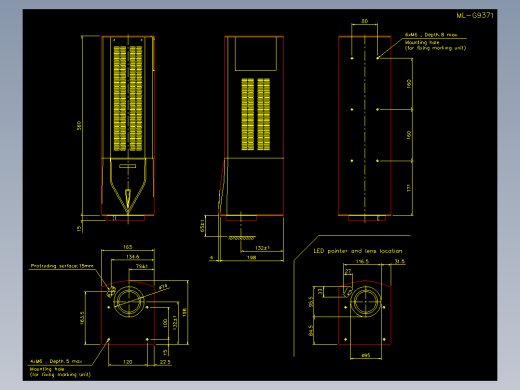Image resolution: width=520 pixels, height=390 pixels.
Task: Select the "6xM6, Depth 8 max" note
Action: pyautogui.click(x=431, y=35)
